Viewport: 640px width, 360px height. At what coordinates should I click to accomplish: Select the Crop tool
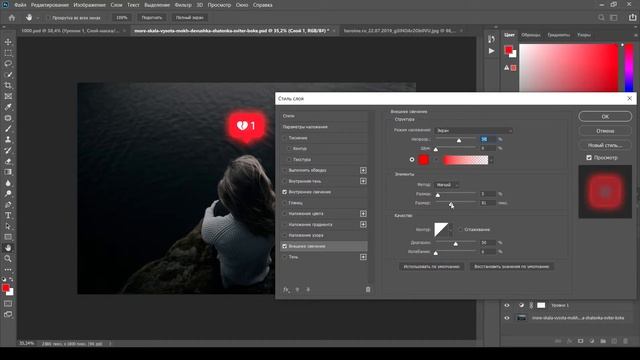8,85
